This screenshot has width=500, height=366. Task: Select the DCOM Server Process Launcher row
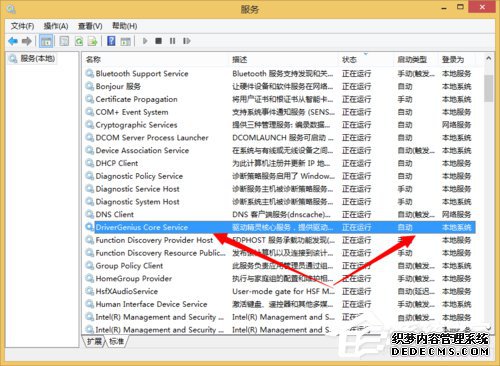pyautogui.click(x=280, y=137)
